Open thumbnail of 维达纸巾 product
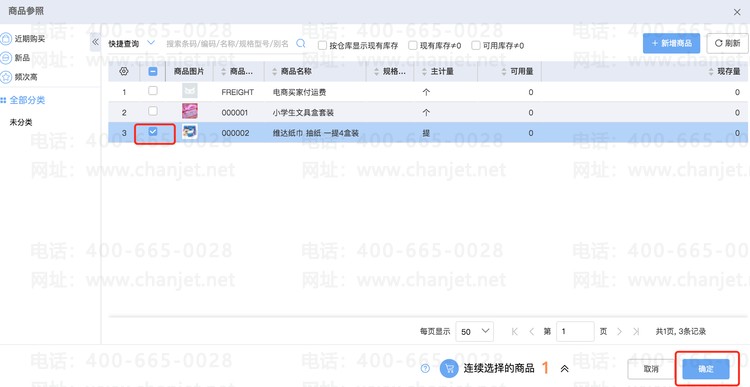Screen dimensions: 750x387 [190, 132]
